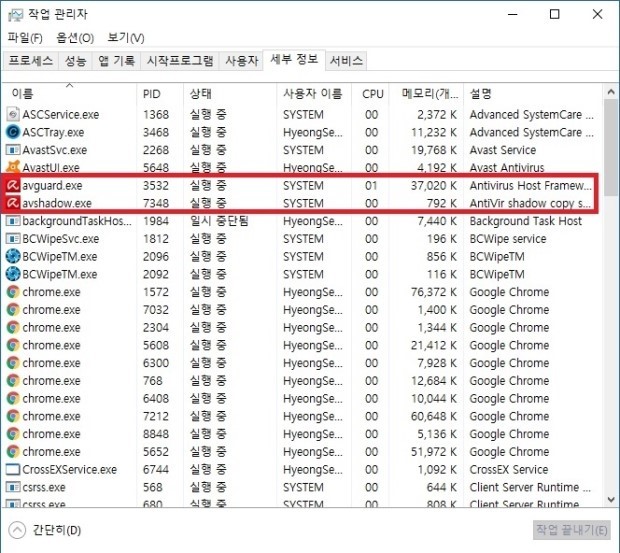Click memory value 60,648 K
This screenshot has height=553, width=620.
point(433,416)
